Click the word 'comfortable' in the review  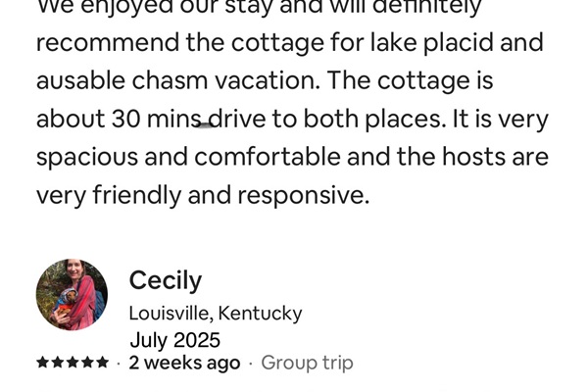click(268, 157)
